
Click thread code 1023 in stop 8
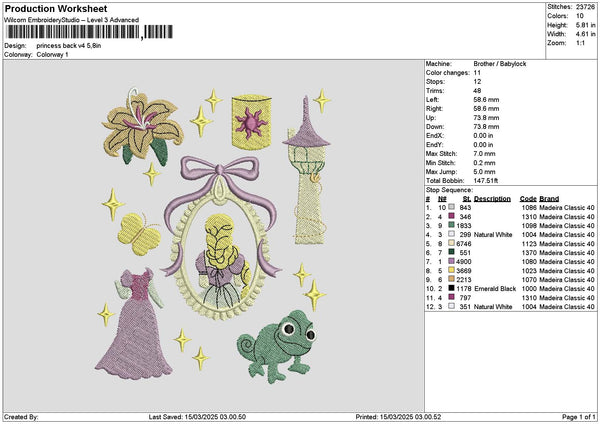529,271
